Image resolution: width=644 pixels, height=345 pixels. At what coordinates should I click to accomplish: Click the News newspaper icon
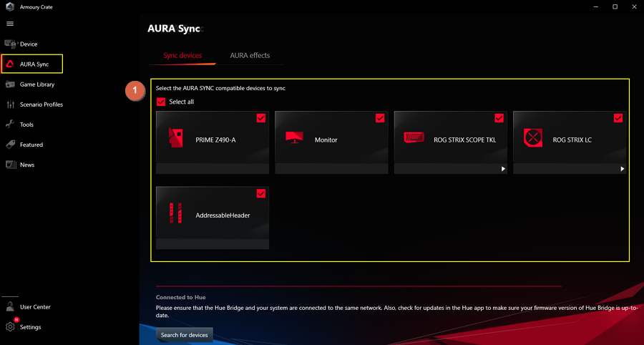pos(10,165)
